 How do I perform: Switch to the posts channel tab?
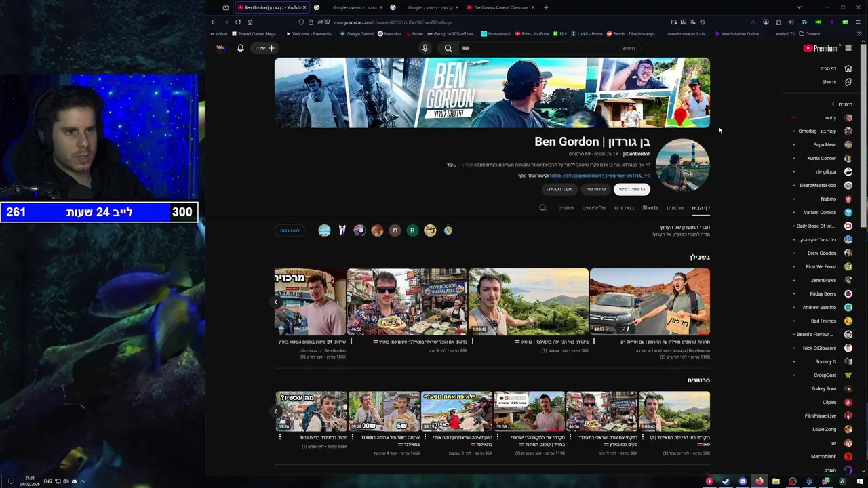tap(566, 208)
